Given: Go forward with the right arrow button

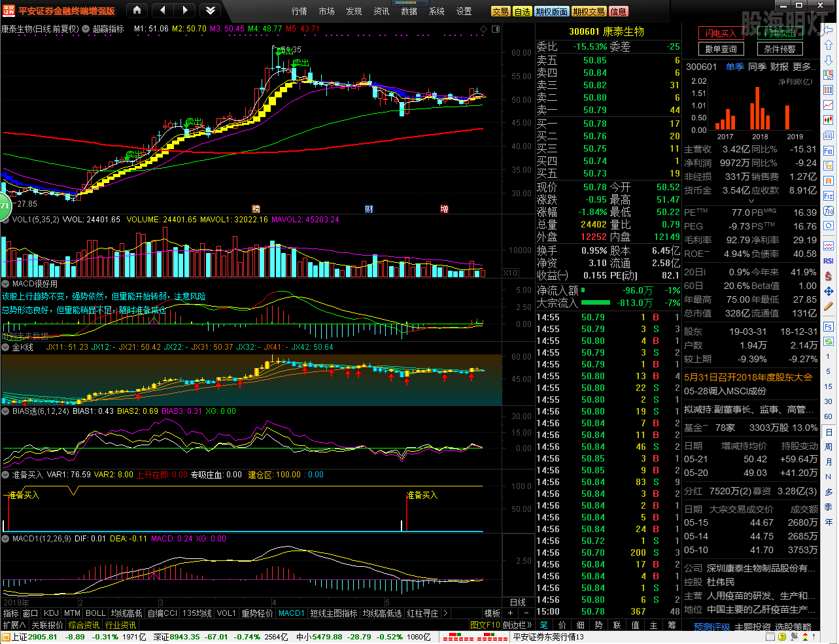Looking at the screenshot, I should 185,10.
